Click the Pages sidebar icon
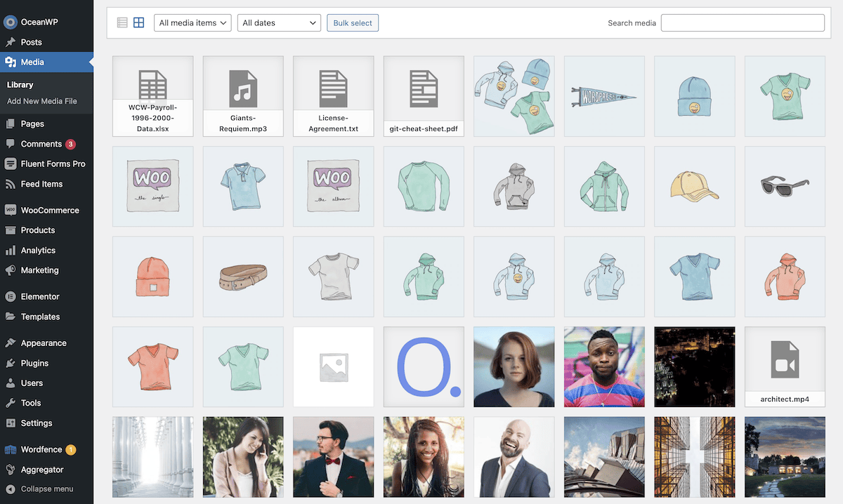 [x=10, y=124]
